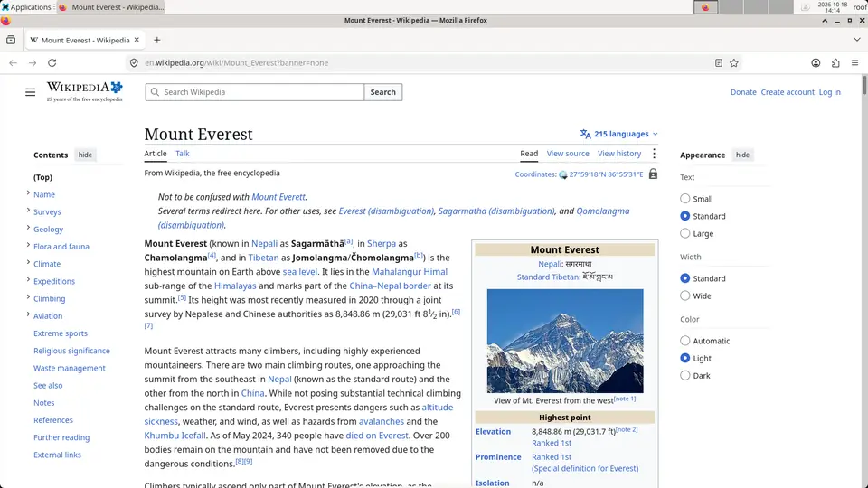868x488 pixels.
Task: Expand the Expeditions section in contents
Action: point(28,279)
